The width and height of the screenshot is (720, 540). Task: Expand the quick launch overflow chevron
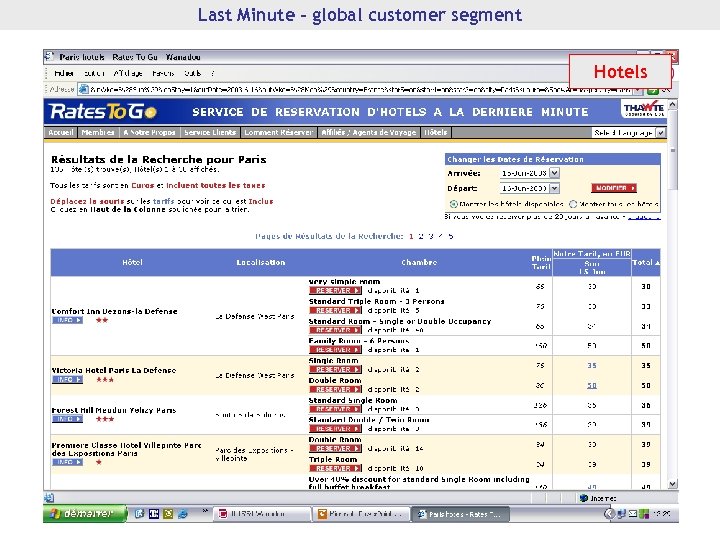click(205, 511)
